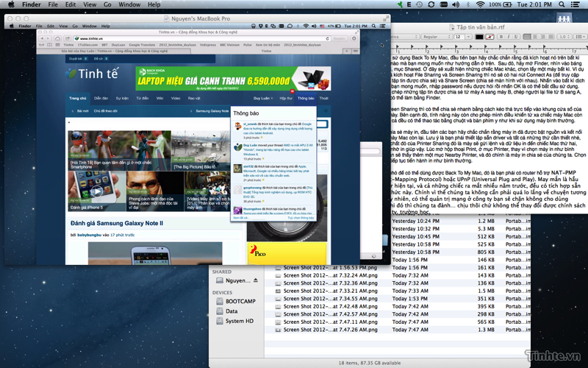Click the Share button in Safari toolbar

click(x=67, y=38)
